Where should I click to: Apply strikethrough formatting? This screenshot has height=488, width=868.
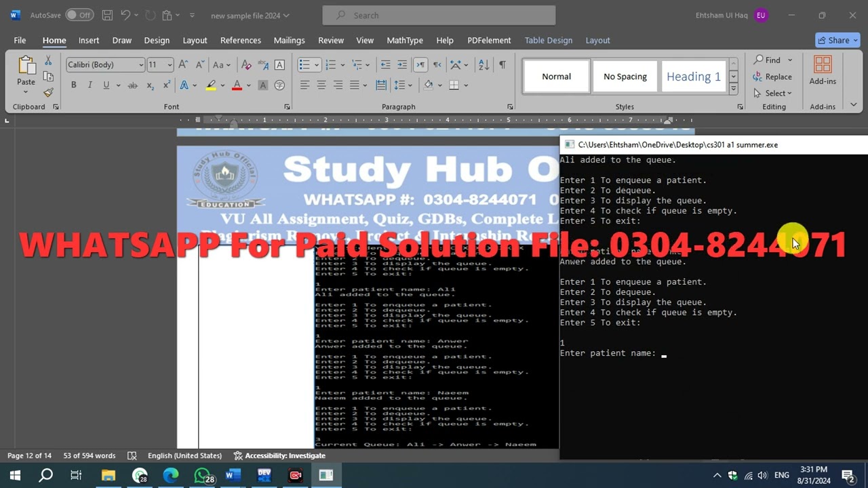tap(132, 85)
